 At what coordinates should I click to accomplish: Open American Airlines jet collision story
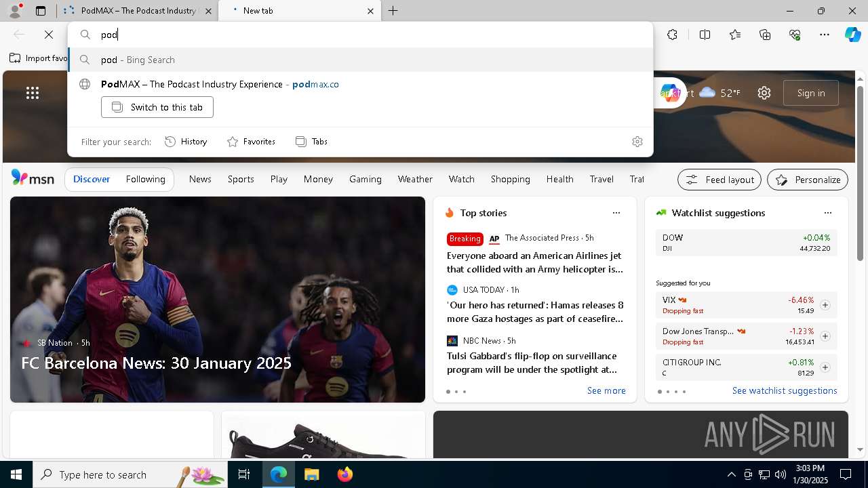coord(535,262)
